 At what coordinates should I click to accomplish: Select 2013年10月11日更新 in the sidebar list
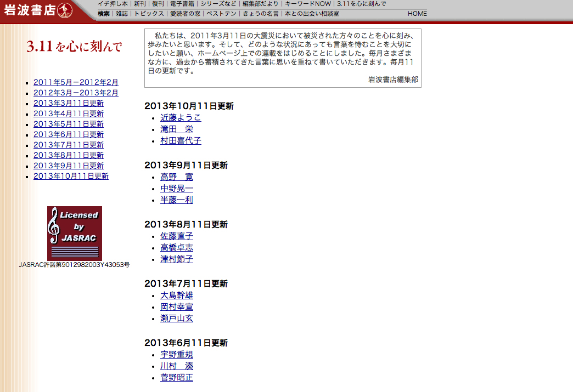pyautogui.click(x=71, y=176)
